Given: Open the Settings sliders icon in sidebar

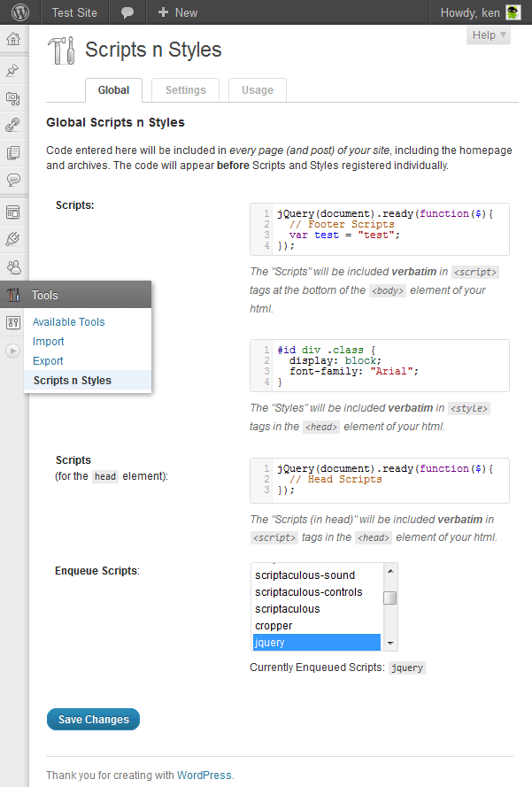Looking at the screenshot, I should coord(13,322).
